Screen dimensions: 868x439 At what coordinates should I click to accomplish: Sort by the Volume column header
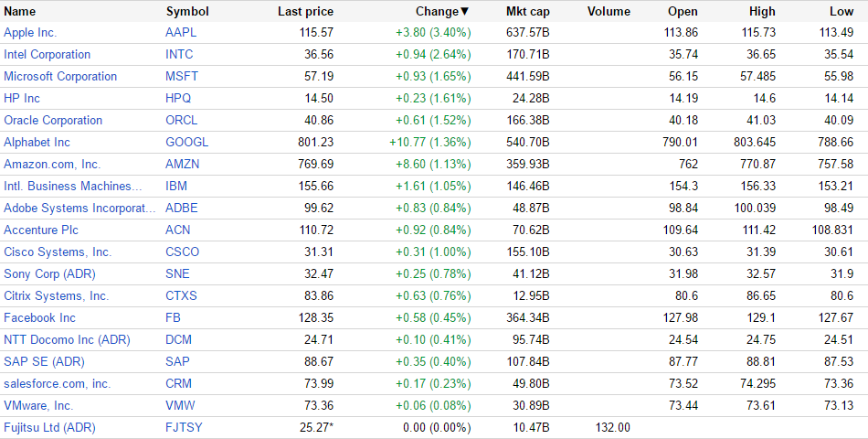(x=609, y=12)
